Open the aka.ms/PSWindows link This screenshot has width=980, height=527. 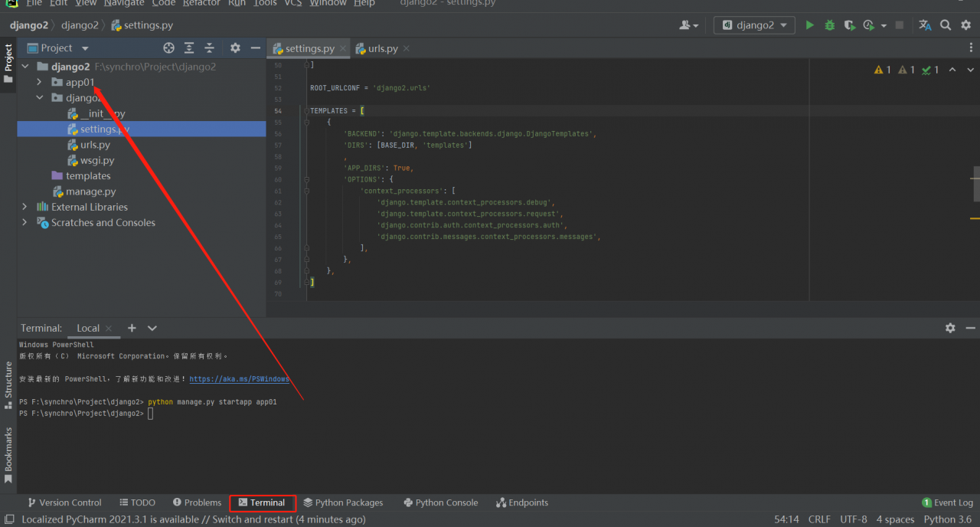[239, 379]
